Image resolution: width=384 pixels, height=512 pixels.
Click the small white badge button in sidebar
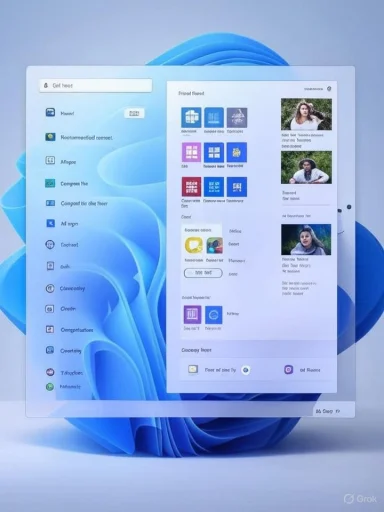(x=134, y=113)
